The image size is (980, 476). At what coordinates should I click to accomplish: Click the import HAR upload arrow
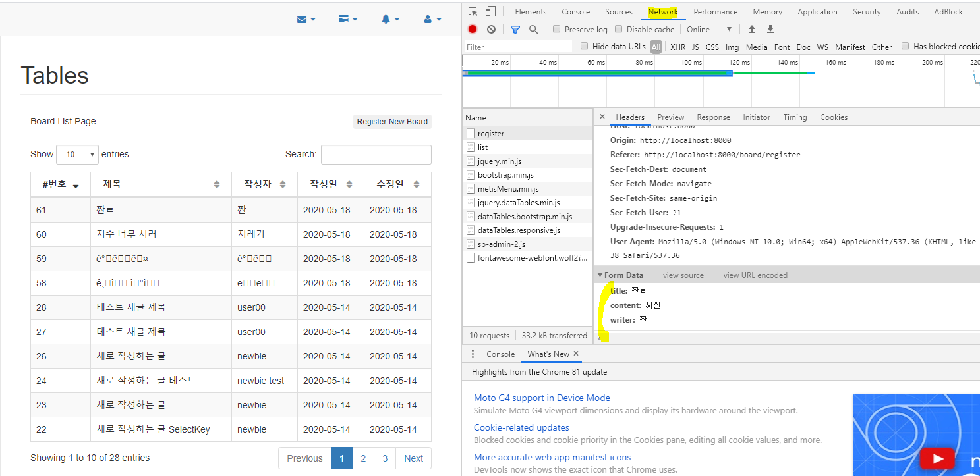click(751, 29)
